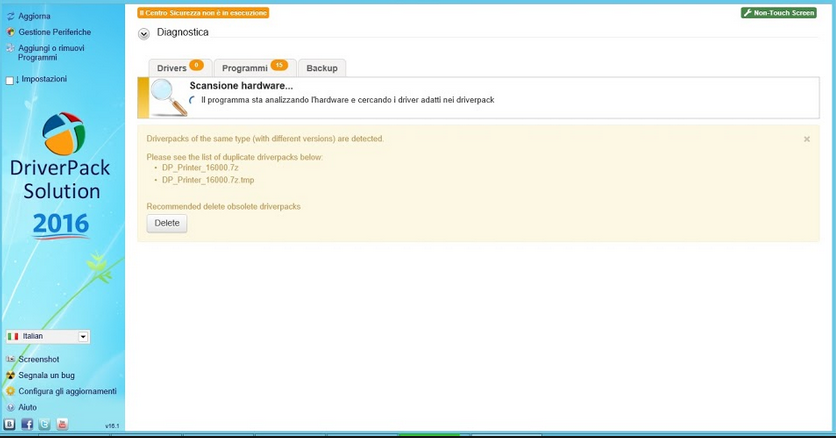Click the Configura gli aggiornamenti link text
The height and width of the screenshot is (438, 836).
67,391
